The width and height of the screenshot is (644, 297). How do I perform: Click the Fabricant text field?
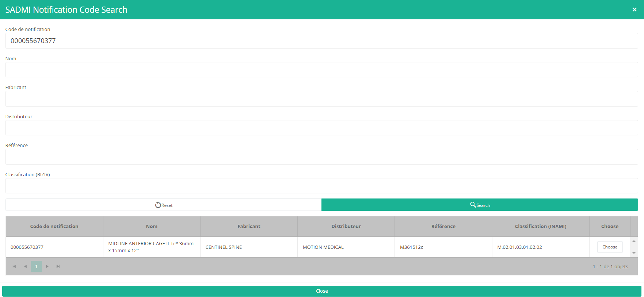pyautogui.click(x=321, y=99)
